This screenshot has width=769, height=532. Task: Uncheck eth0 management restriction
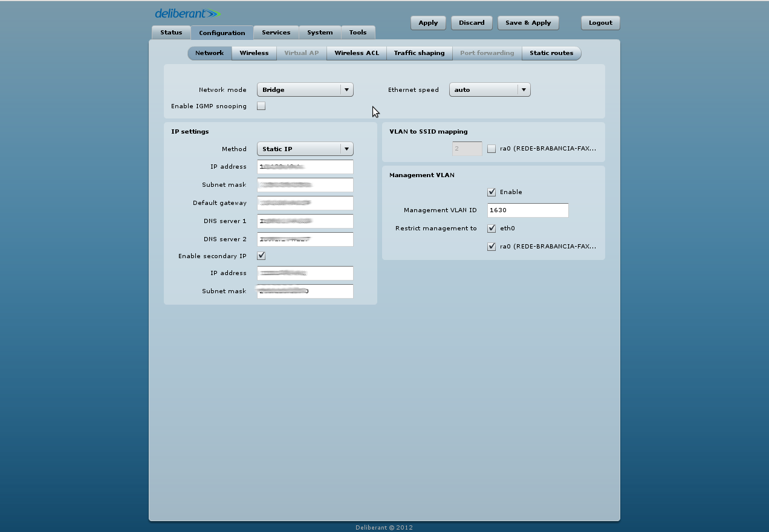pos(492,229)
